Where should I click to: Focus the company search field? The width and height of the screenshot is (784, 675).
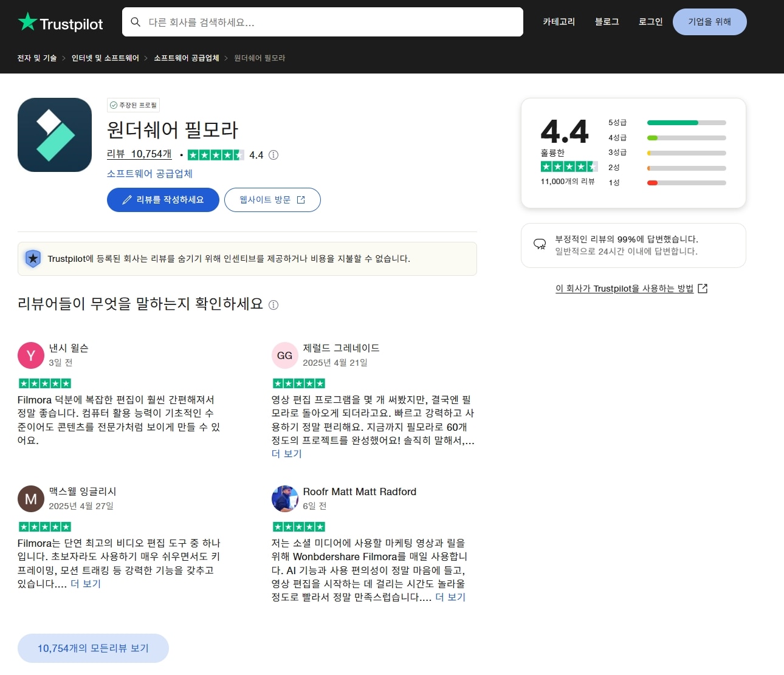tap(322, 22)
